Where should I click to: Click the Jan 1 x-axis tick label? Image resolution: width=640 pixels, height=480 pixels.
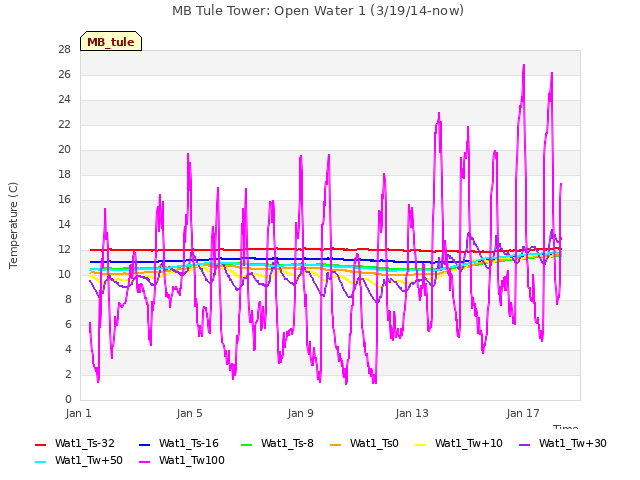pos(78,413)
